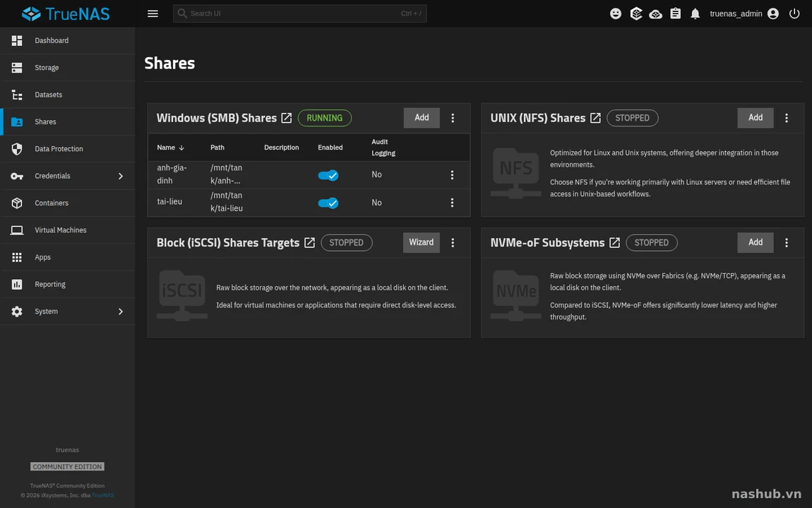The height and width of the screenshot is (508, 812).
Task: Open Apps in the sidebar
Action: 68,257
